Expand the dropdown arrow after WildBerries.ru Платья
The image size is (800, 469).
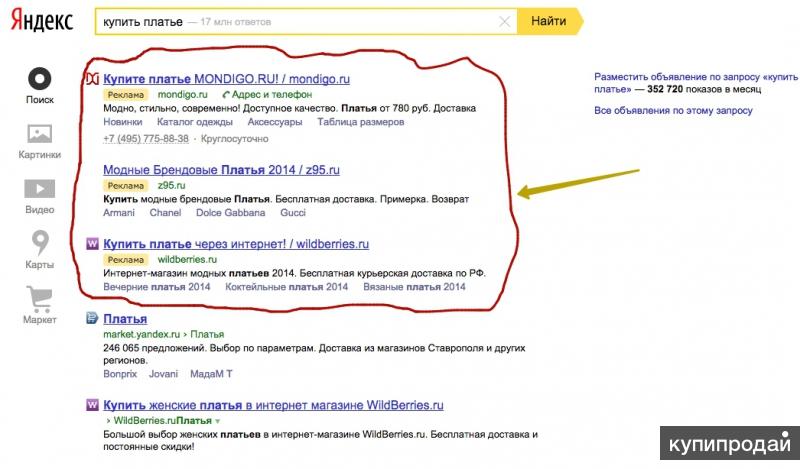pos(218,422)
